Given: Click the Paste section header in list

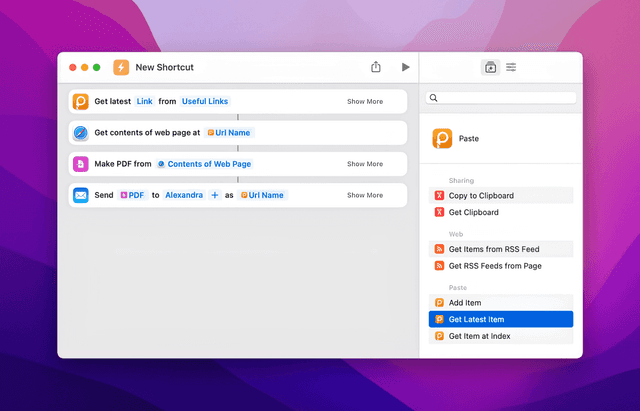Looking at the screenshot, I should 458,288.
